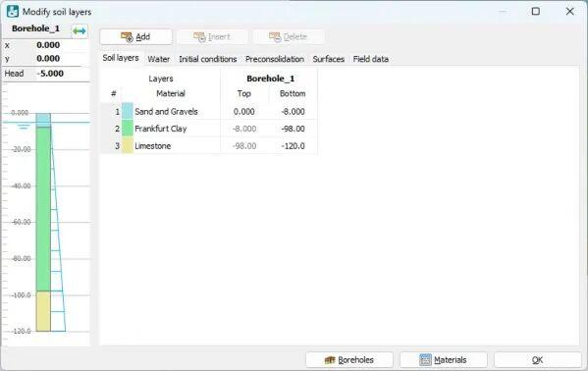
Task: Click the Limestone yellow color swatch
Action: 128,145
